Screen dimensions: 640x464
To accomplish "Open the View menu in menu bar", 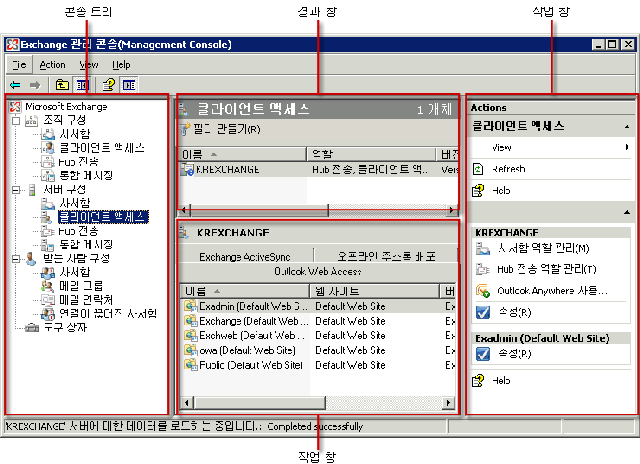I will click(x=89, y=64).
